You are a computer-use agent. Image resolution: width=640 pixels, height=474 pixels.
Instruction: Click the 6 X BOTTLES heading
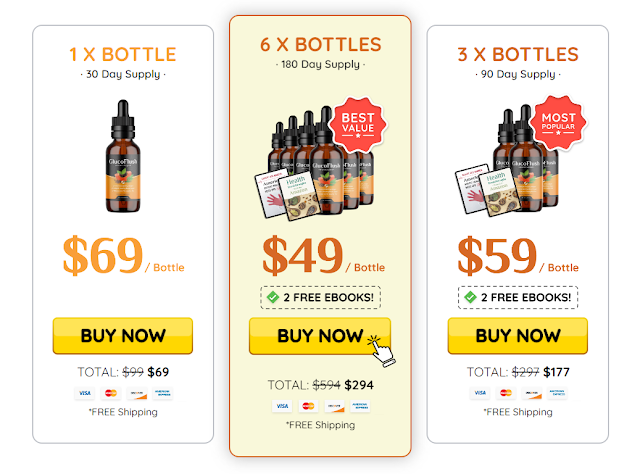[x=320, y=45]
